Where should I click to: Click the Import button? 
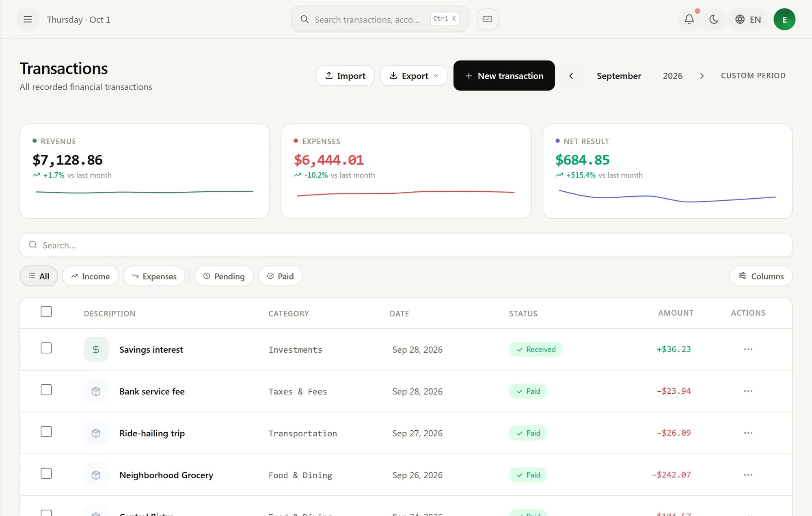click(345, 76)
